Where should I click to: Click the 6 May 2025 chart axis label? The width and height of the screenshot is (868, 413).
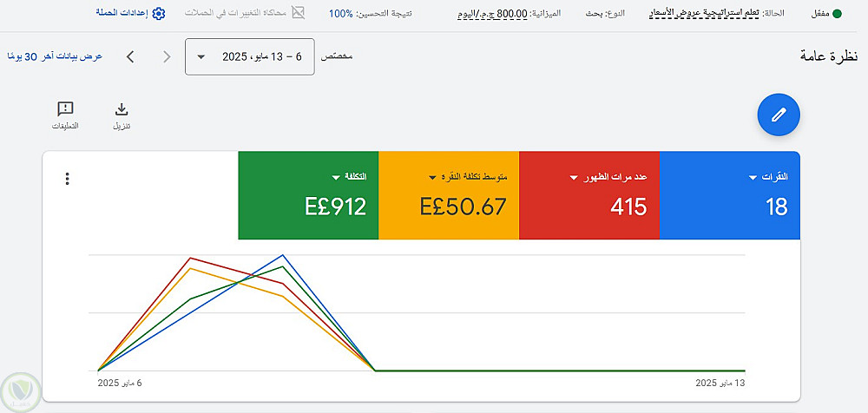[x=120, y=383]
